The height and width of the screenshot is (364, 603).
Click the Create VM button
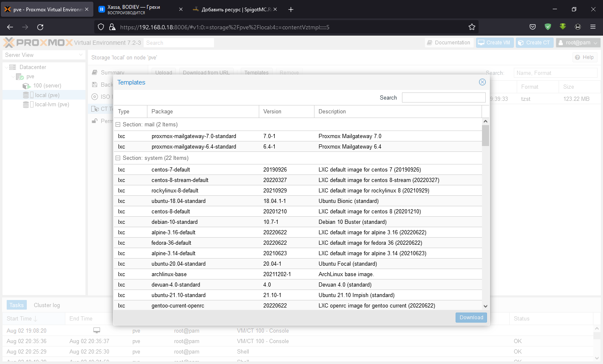495,43
